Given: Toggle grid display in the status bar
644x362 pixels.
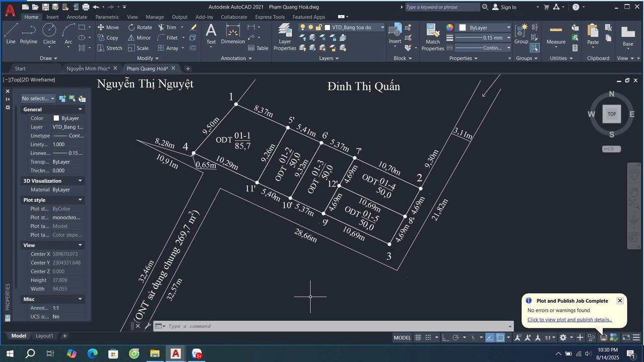Looking at the screenshot, I should click(x=418, y=337).
